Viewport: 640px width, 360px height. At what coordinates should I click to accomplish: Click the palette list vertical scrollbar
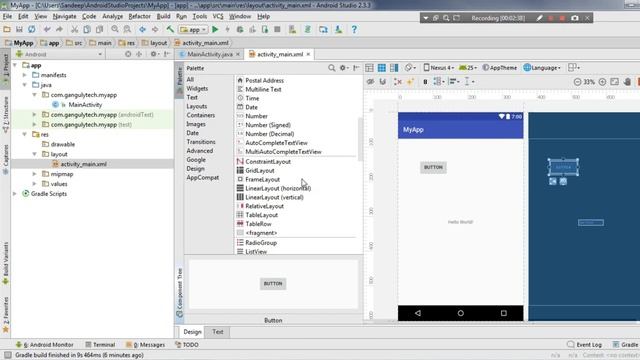point(360,139)
